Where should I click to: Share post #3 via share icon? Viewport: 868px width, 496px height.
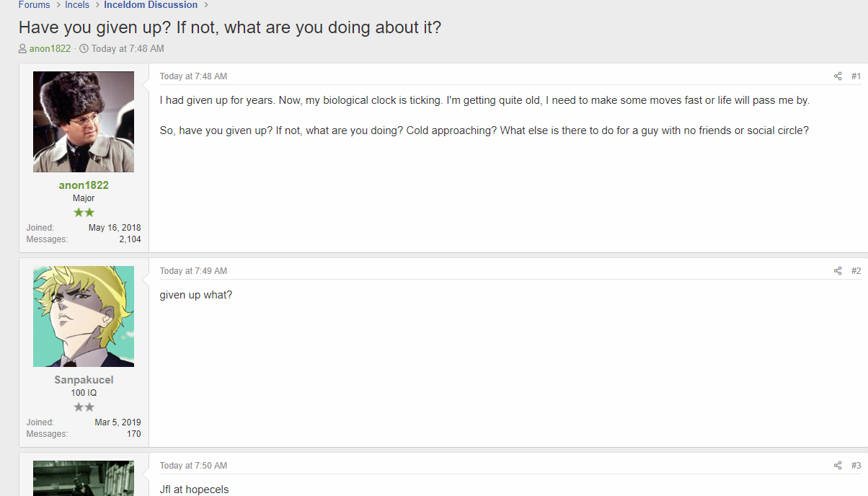click(x=838, y=466)
